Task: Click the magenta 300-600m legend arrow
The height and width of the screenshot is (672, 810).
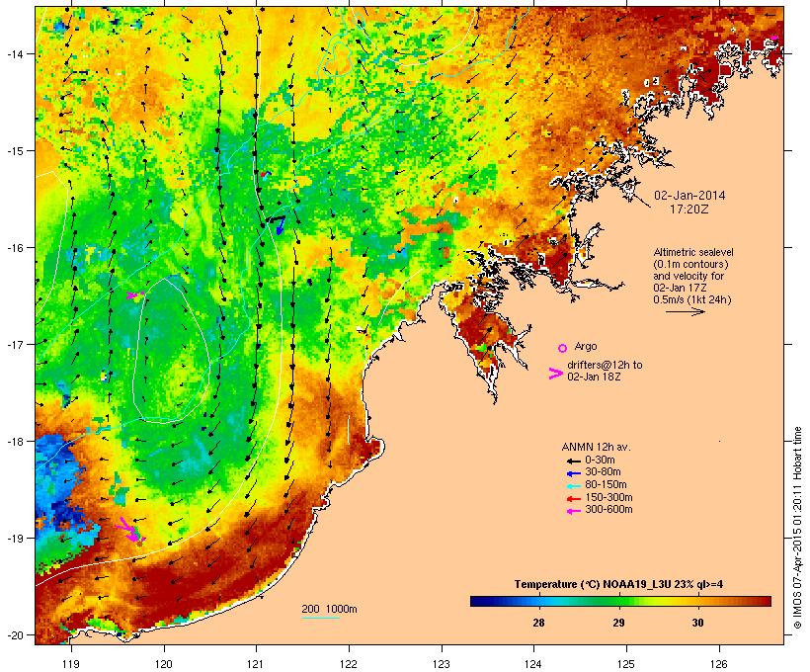Action: tap(573, 511)
